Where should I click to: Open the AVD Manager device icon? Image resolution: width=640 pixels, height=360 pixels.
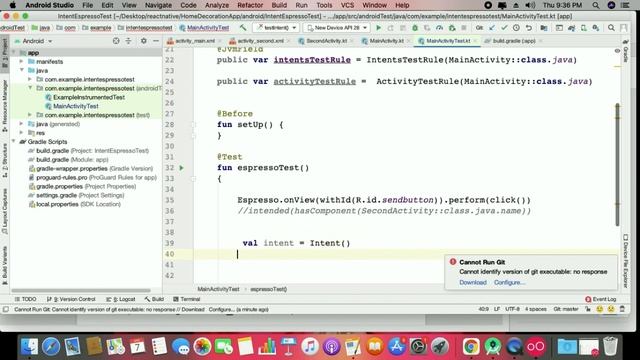pyautogui.click(x=584, y=28)
